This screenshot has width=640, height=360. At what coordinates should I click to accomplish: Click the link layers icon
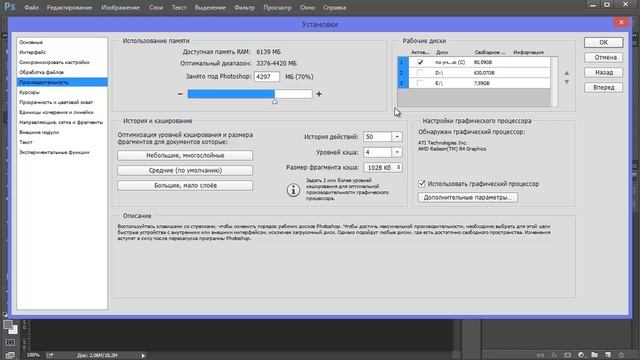(540, 355)
